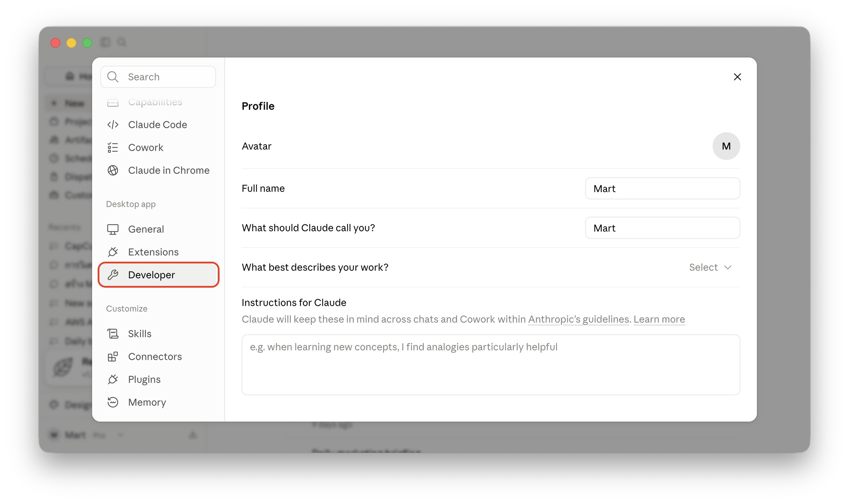Open General desktop app settings
849x504 pixels.
tap(158, 229)
